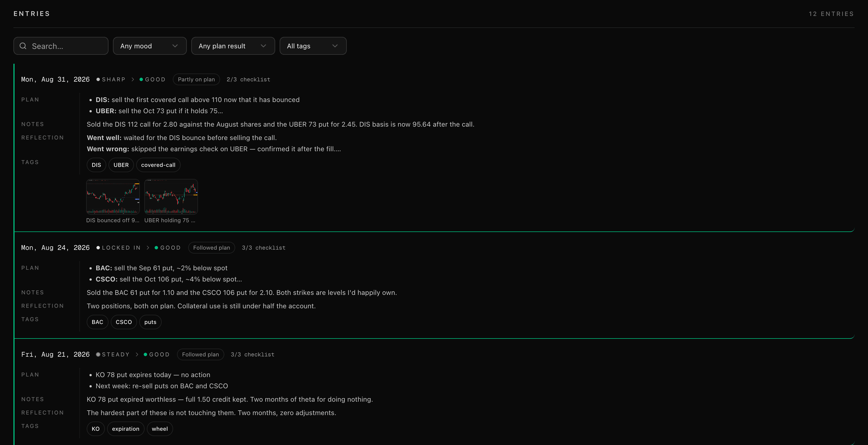Click the DIS bounced off caption
868x445 pixels.
tap(112, 220)
